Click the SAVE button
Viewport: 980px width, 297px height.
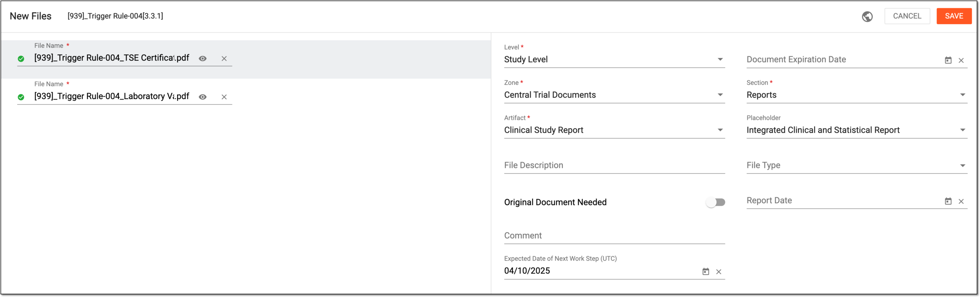tap(954, 16)
